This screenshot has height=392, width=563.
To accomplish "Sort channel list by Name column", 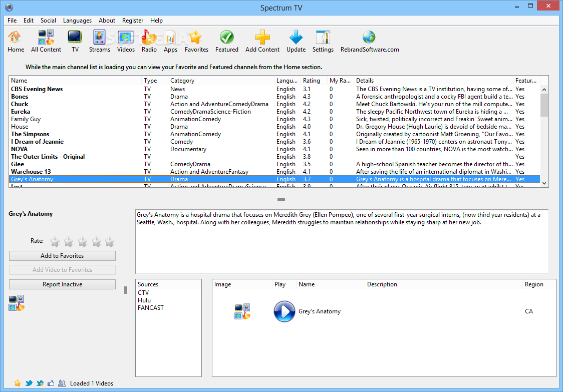I will (x=76, y=81).
